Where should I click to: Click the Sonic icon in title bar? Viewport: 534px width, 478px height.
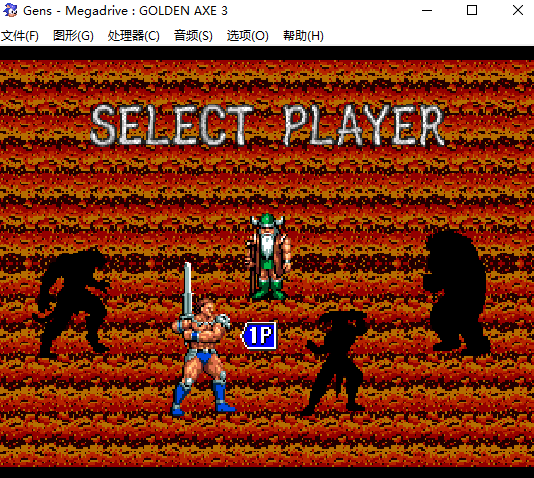pos(10,10)
